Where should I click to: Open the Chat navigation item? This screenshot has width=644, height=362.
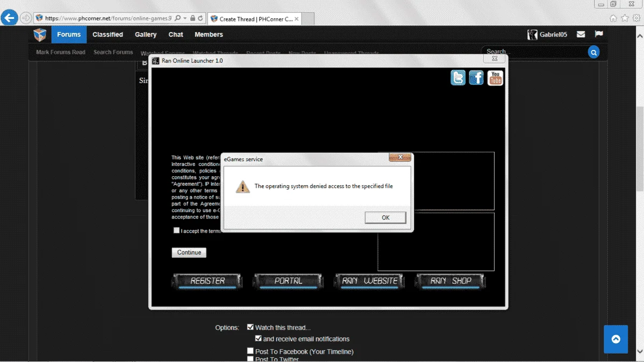click(176, 34)
